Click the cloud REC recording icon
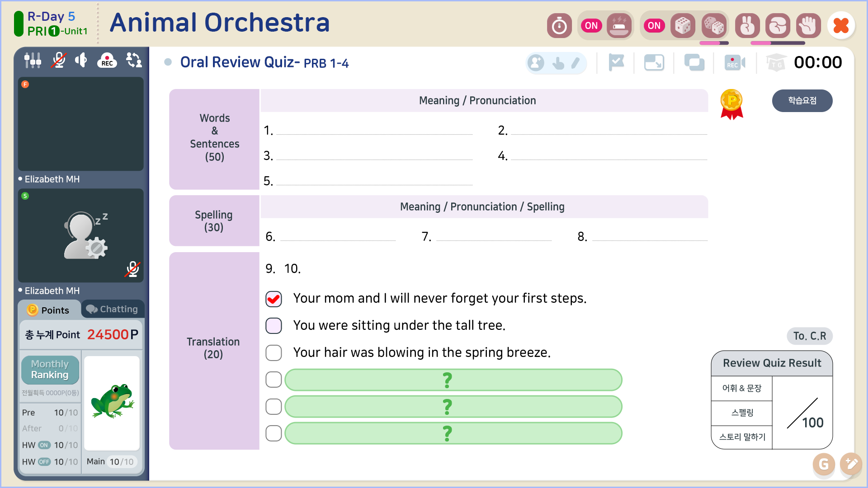Image resolution: width=868 pixels, height=488 pixels. [107, 60]
